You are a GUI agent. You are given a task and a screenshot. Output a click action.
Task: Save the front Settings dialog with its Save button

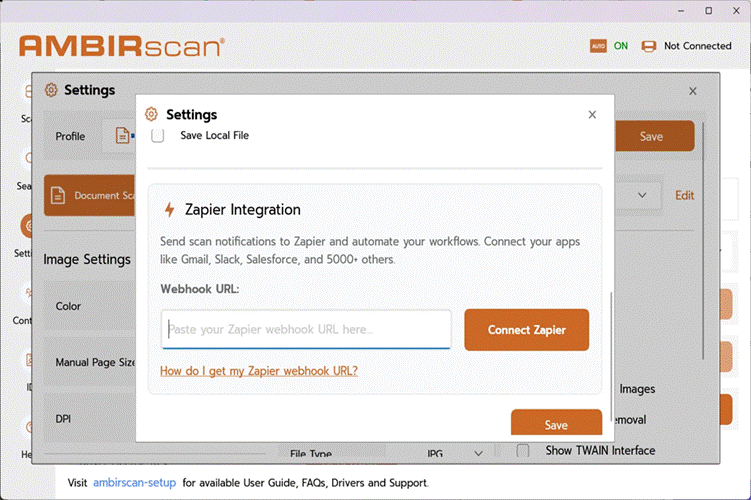pyautogui.click(x=556, y=423)
